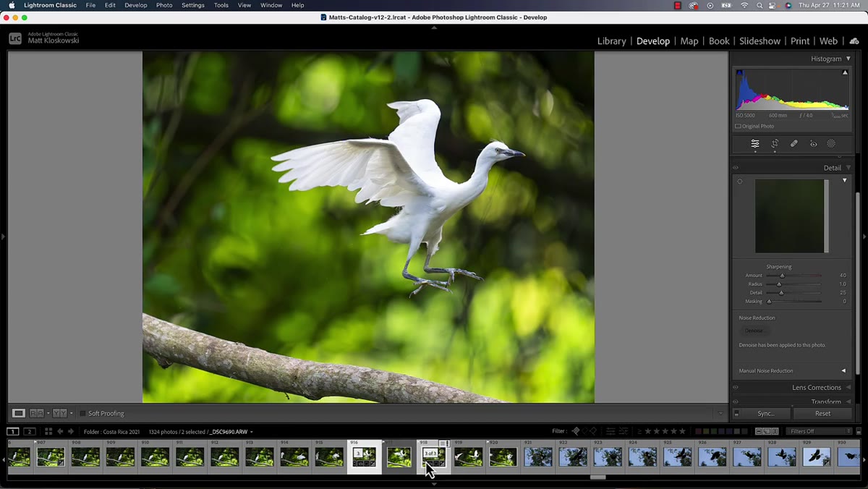Select filmstrip thumbnail 925
This screenshot has width=868, height=489.
coord(678,456)
